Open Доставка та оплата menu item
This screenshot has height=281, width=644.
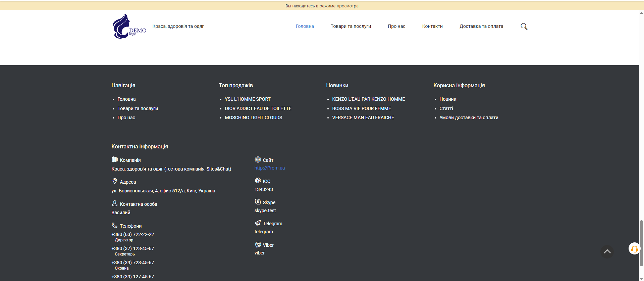coord(481,26)
